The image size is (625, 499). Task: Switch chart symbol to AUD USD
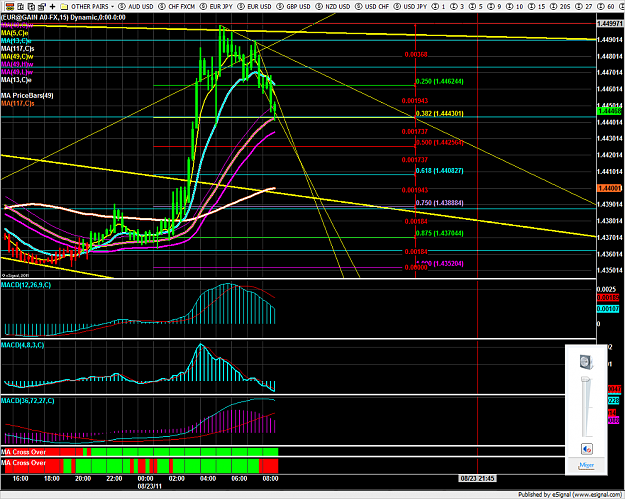tap(136, 6)
